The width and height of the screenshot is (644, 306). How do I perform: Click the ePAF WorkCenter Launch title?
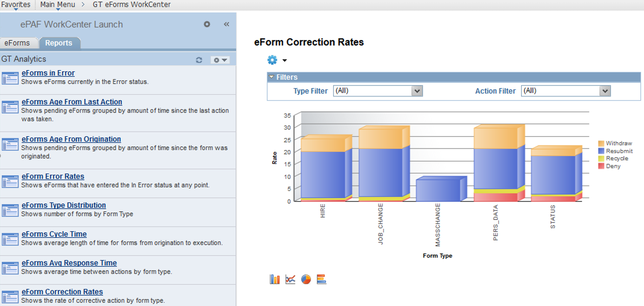pyautogui.click(x=72, y=24)
